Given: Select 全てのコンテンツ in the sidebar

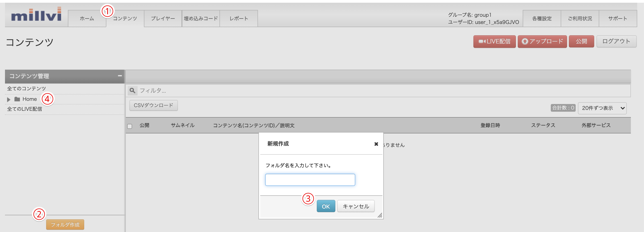Looking at the screenshot, I should (26, 89).
